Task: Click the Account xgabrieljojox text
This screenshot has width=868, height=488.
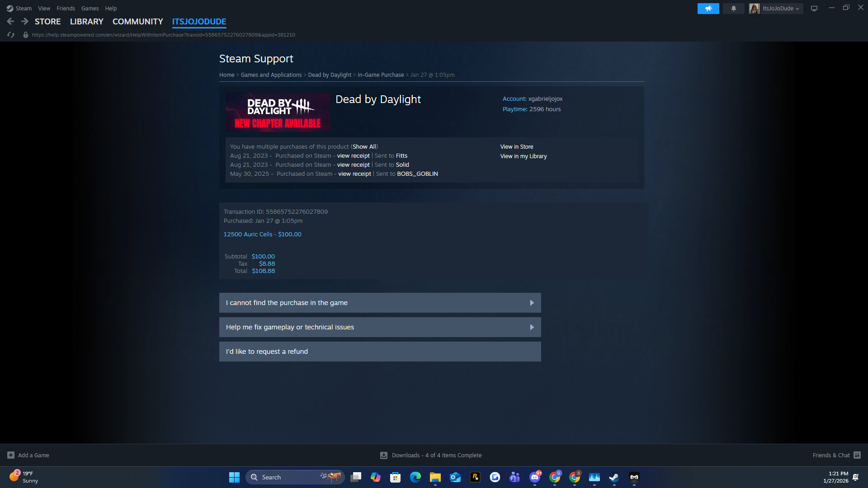Action: (x=533, y=99)
